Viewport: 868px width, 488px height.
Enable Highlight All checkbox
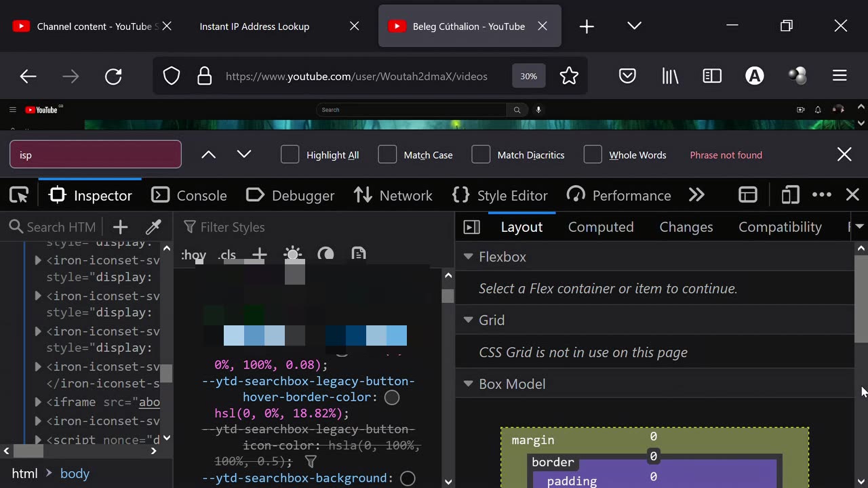tap(290, 155)
